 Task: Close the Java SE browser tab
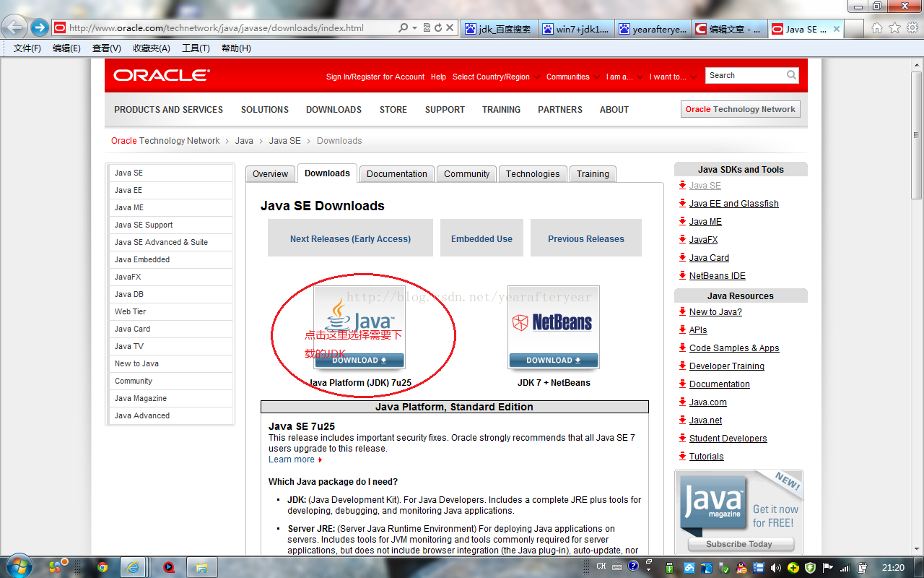837,29
